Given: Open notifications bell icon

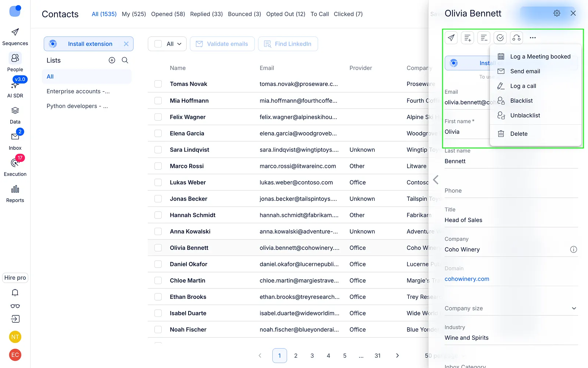Looking at the screenshot, I should tap(15, 293).
